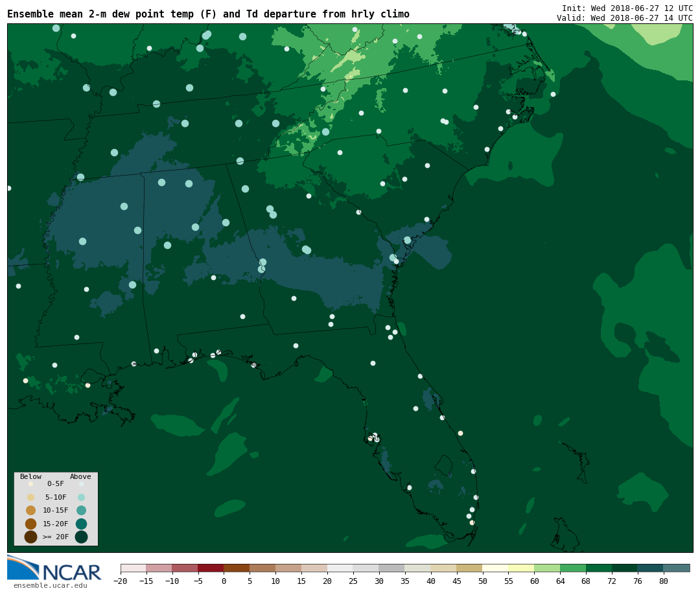Click the above-climo >= 20F darkest teal circle
Screen dimensions: 700x593
(x=81, y=537)
